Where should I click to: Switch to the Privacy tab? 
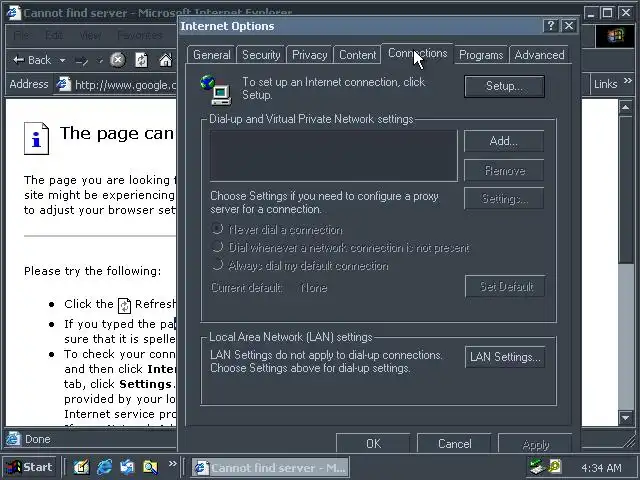pos(309,55)
